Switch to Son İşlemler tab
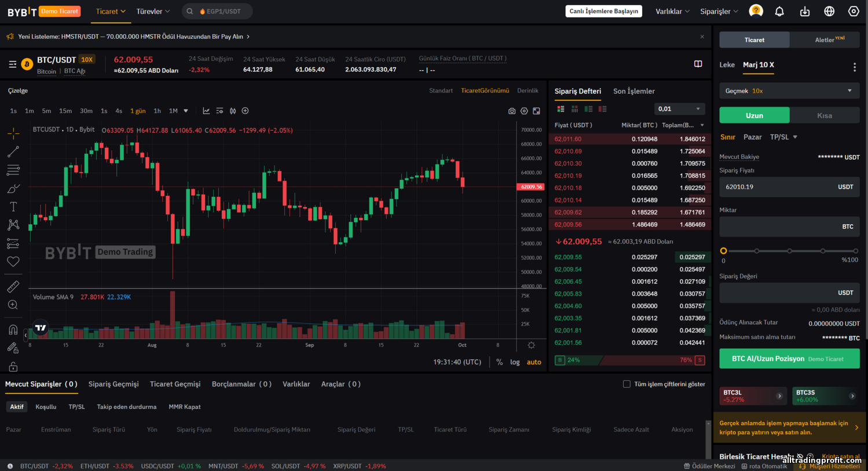The width and height of the screenshot is (868, 471). coord(633,91)
